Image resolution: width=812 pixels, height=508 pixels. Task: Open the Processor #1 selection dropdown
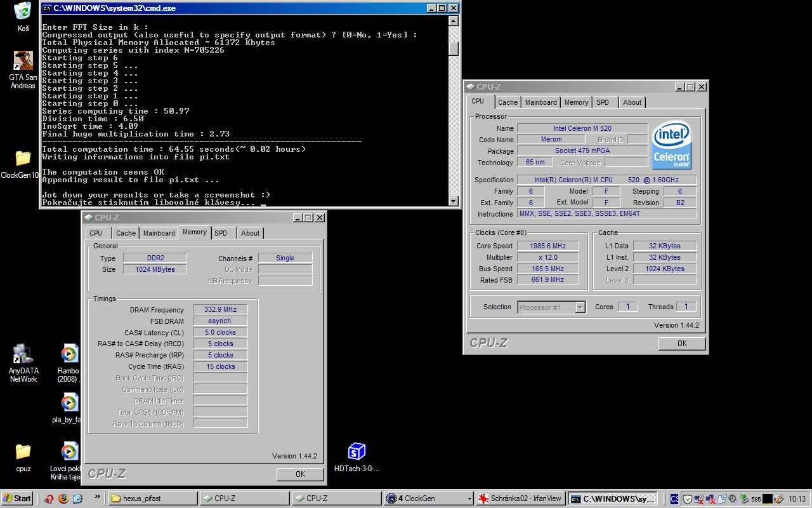(x=551, y=307)
